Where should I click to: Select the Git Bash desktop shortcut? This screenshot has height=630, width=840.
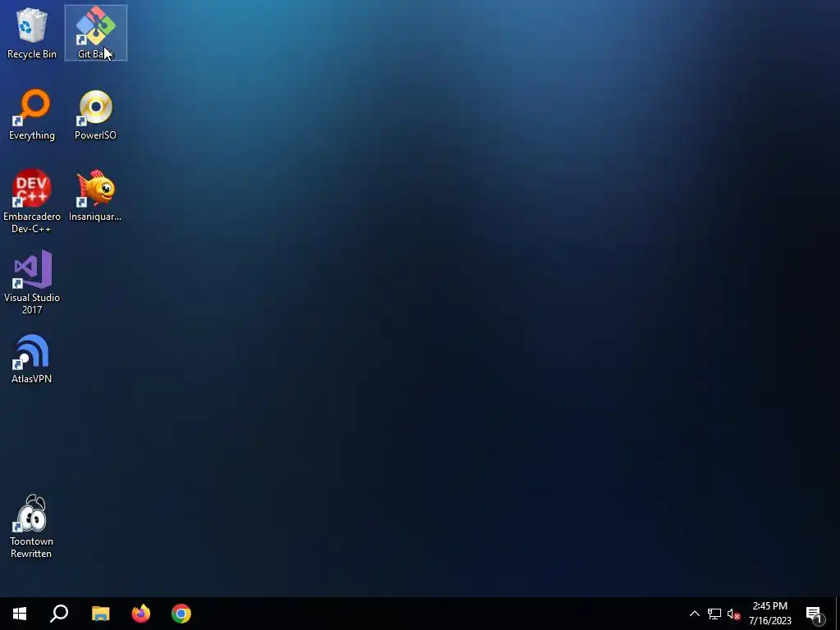pos(96,33)
